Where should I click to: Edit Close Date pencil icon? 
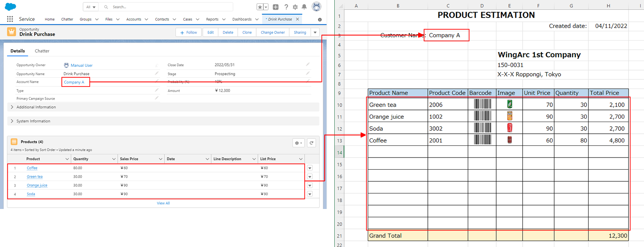[x=308, y=64]
